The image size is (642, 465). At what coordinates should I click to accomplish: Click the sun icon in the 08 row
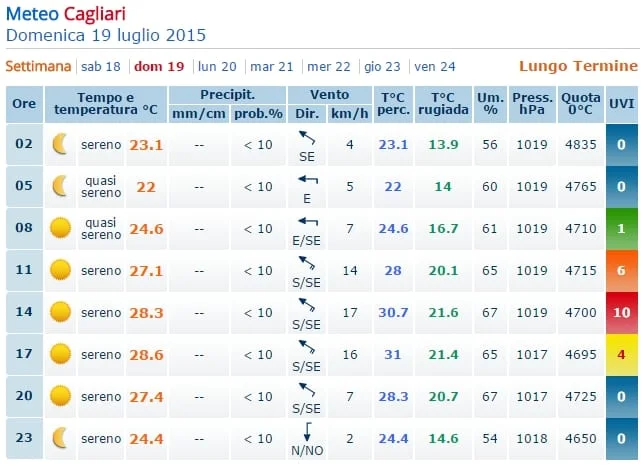(61, 229)
